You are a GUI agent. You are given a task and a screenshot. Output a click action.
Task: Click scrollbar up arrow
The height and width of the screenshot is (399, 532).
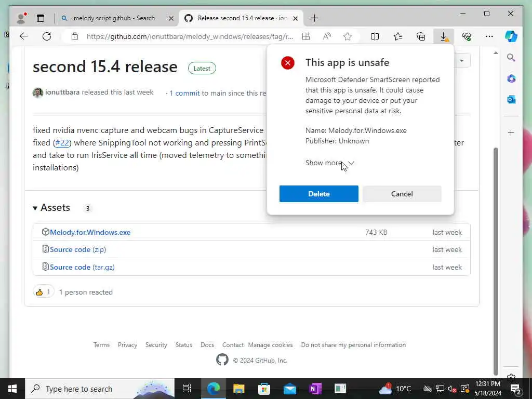point(496,53)
